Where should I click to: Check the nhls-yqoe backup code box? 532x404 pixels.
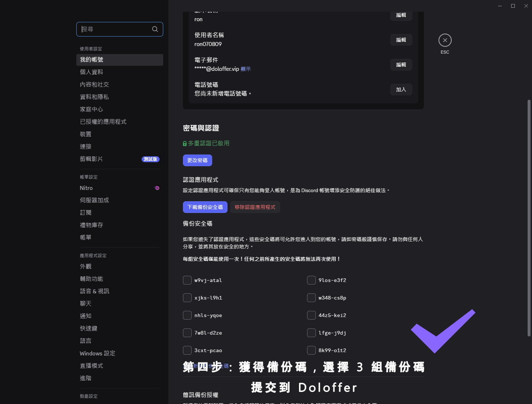pyautogui.click(x=187, y=315)
